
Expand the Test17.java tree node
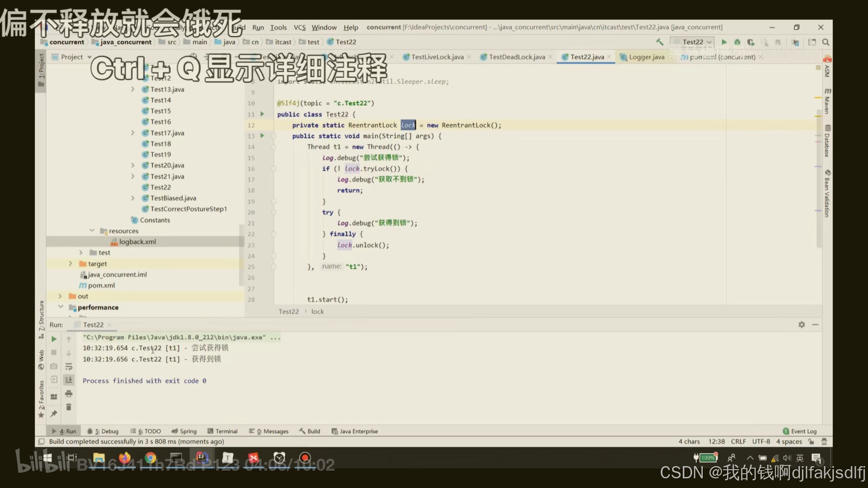(x=133, y=133)
